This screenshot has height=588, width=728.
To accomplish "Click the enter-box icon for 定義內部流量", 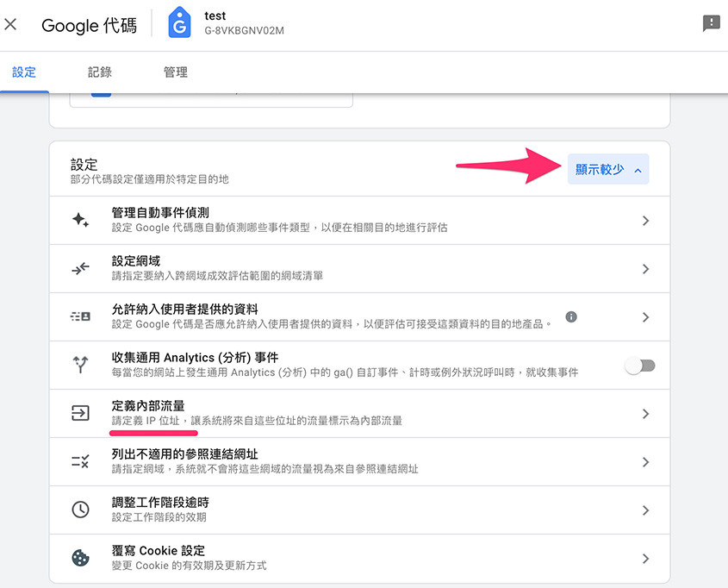I will [80, 413].
